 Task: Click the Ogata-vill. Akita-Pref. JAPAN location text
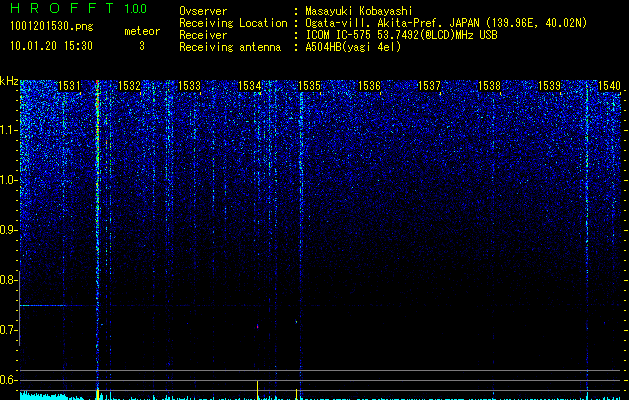tap(446, 23)
